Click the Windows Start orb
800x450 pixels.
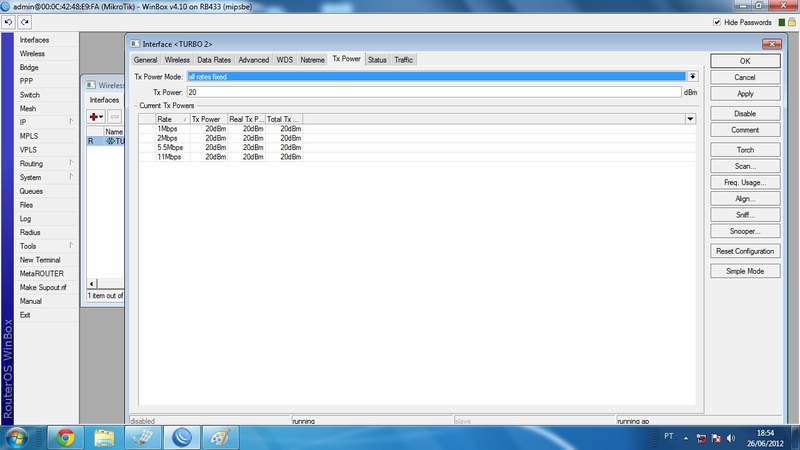pyautogui.click(x=17, y=438)
